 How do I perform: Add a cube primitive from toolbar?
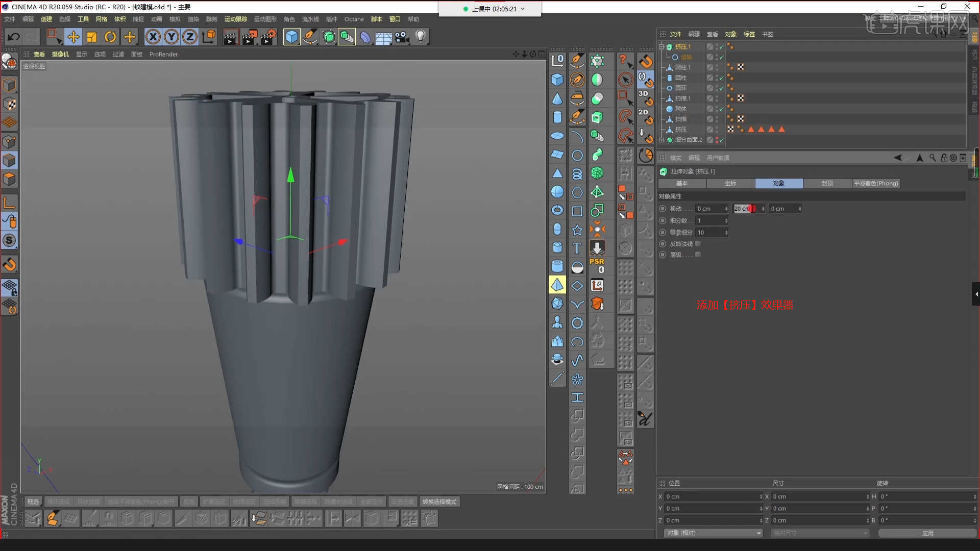click(x=291, y=37)
